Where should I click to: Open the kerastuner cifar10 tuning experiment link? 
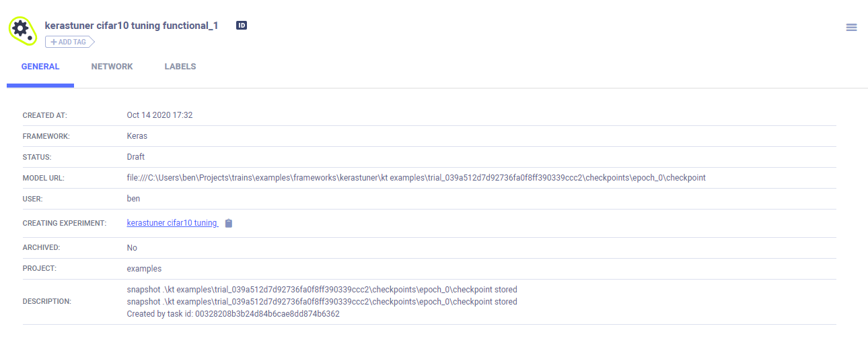[x=172, y=223]
